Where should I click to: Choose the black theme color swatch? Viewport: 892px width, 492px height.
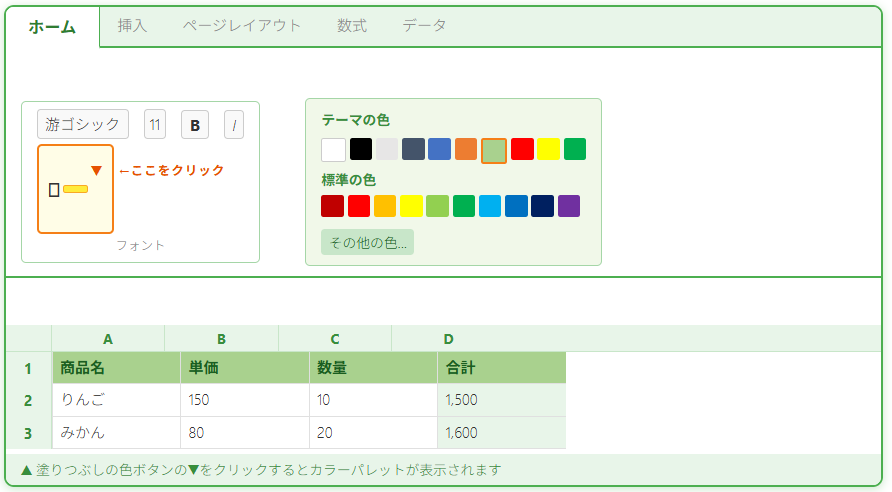(x=361, y=150)
